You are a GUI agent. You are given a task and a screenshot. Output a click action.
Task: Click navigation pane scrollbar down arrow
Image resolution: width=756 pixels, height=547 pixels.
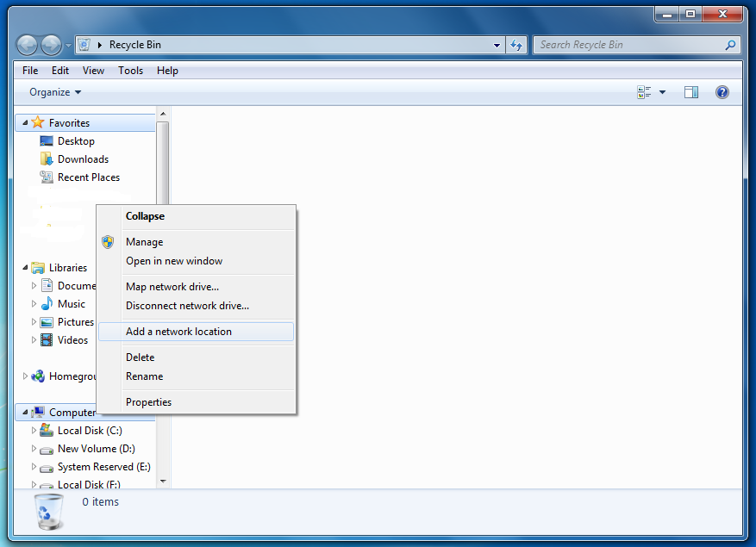(x=163, y=482)
